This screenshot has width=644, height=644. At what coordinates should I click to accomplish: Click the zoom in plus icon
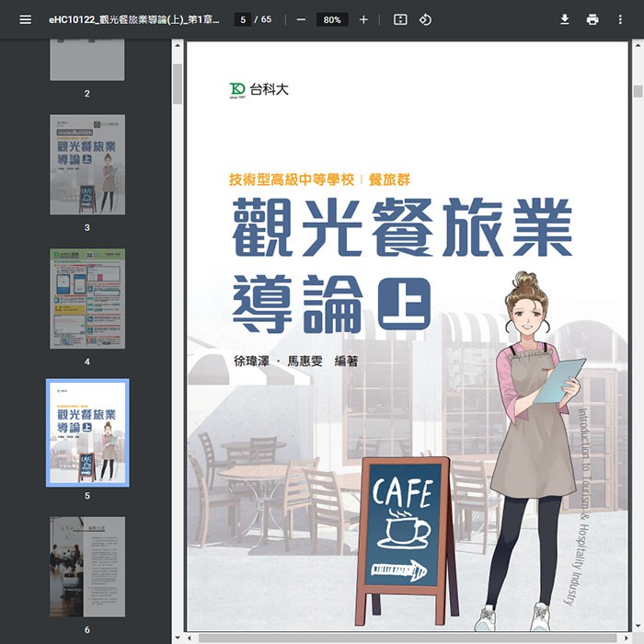pyautogui.click(x=363, y=19)
